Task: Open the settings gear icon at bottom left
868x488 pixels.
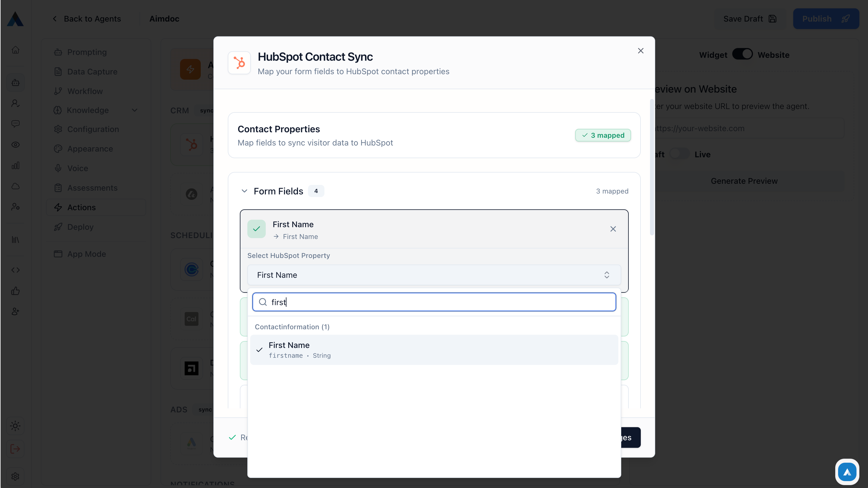Action: [16, 476]
